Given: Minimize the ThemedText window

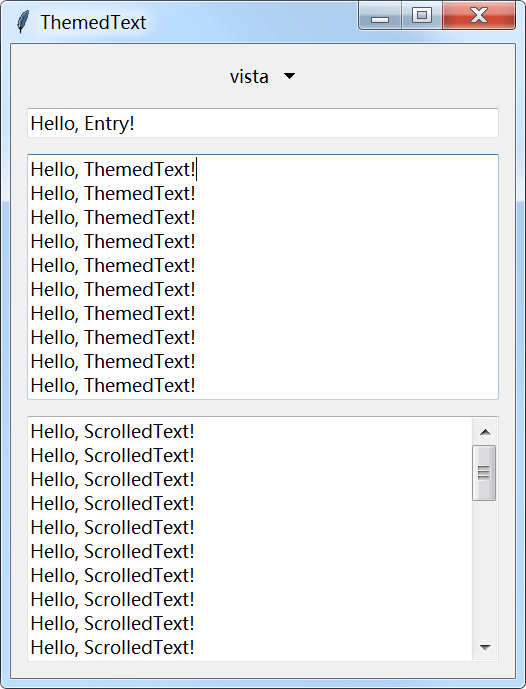Looking at the screenshot, I should [x=380, y=16].
